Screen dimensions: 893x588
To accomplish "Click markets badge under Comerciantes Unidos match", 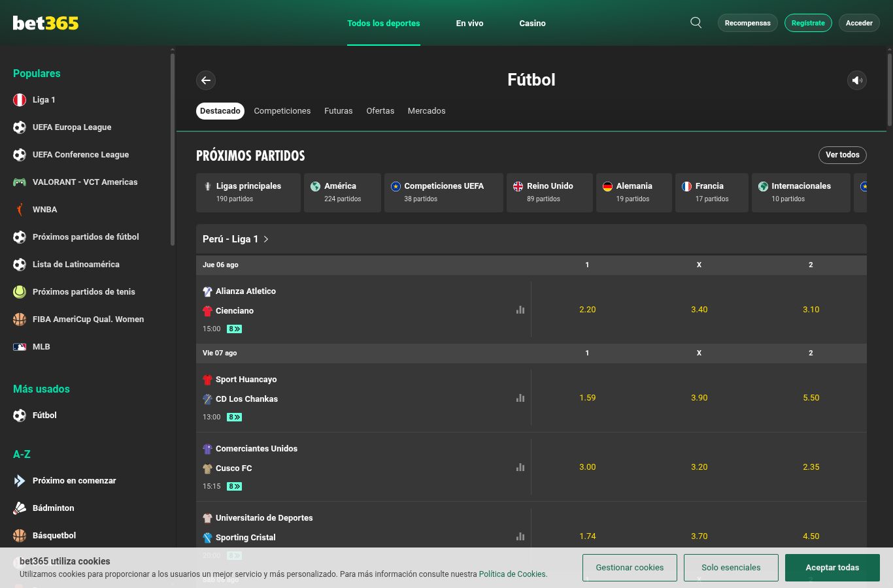I will click(x=235, y=487).
